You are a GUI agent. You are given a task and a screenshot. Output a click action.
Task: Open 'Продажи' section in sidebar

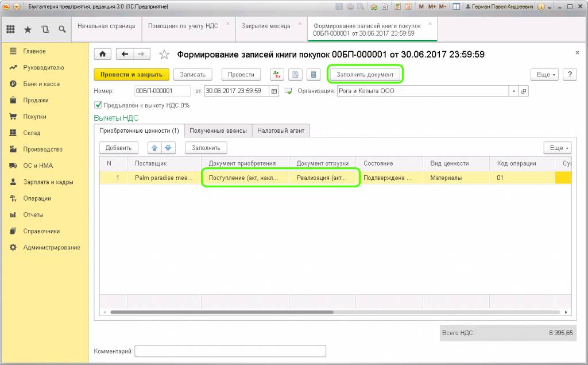[44, 100]
